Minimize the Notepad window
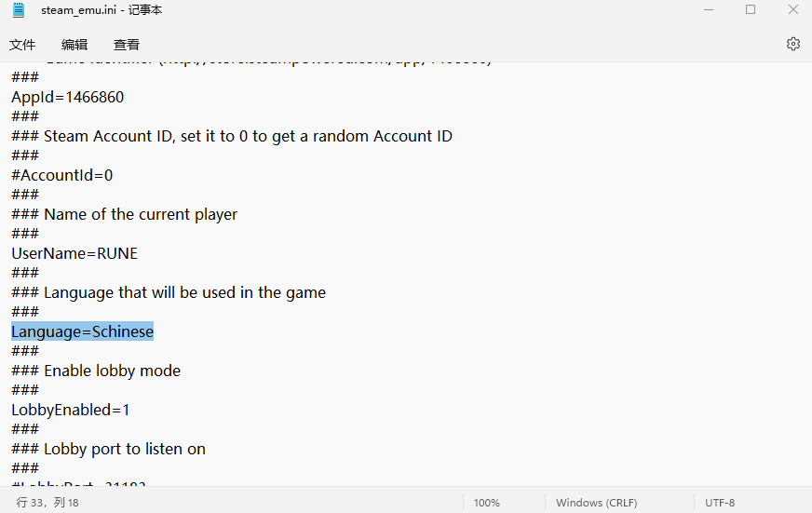The height and width of the screenshot is (513, 812). tap(707, 10)
